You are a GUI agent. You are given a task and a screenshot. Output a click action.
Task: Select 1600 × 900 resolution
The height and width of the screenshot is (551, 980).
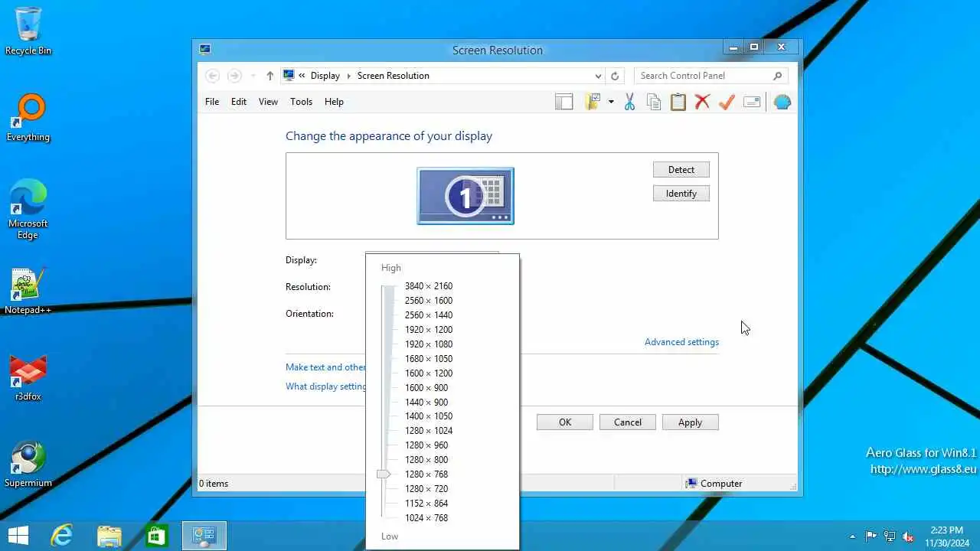coord(426,388)
